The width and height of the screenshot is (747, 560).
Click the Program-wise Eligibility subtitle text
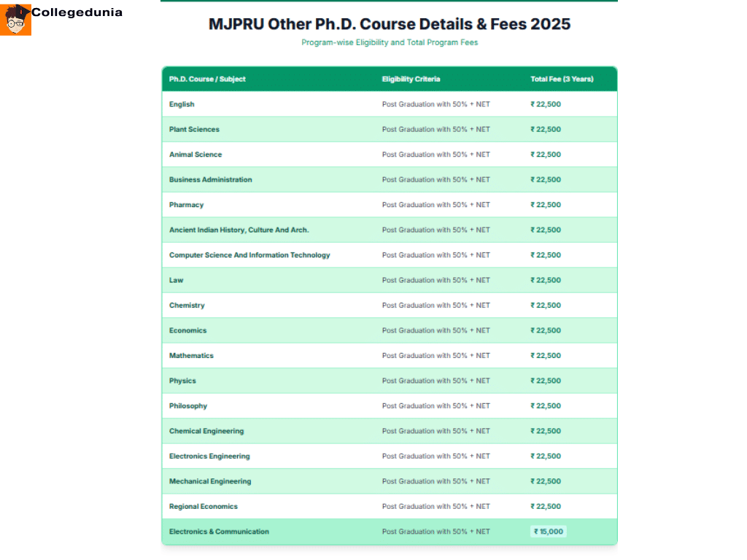pyautogui.click(x=389, y=42)
